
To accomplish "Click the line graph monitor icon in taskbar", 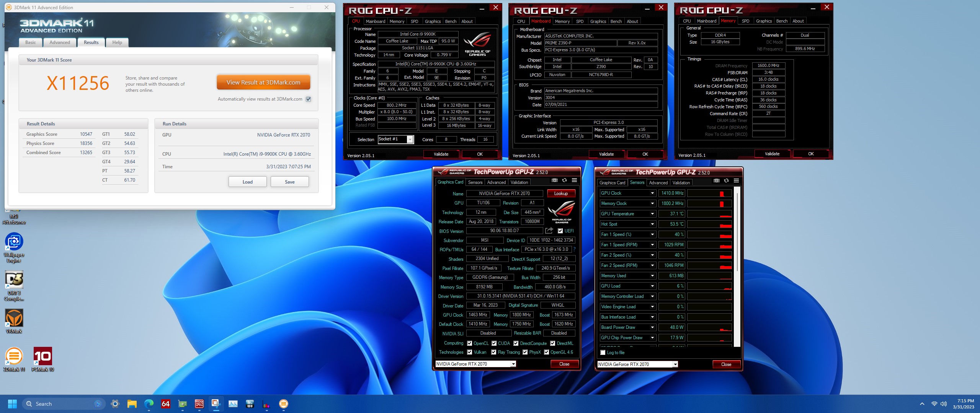I will [233, 404].
